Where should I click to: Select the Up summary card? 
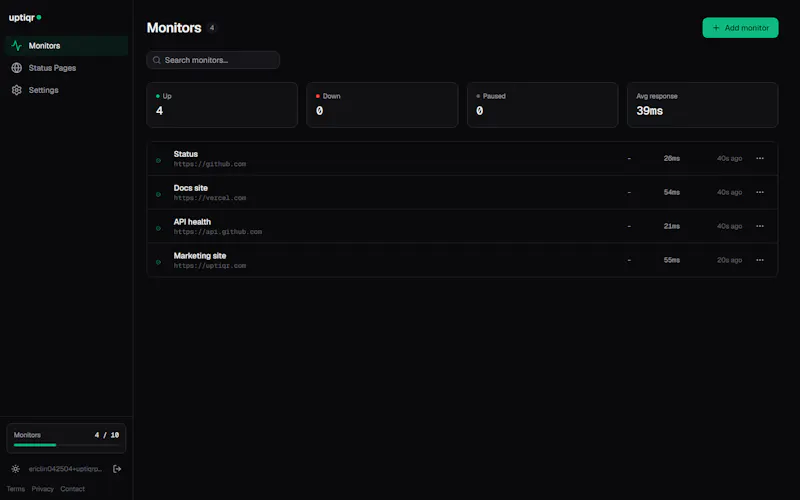click(x=222, y=105)
